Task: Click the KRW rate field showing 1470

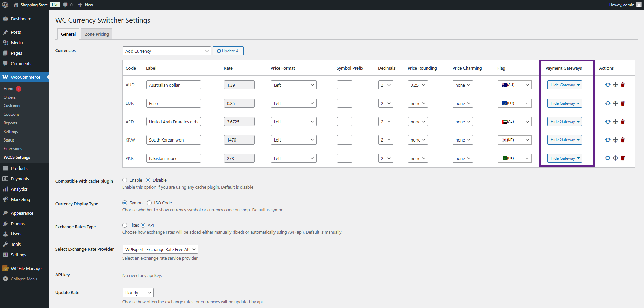Action: point(239,140)
